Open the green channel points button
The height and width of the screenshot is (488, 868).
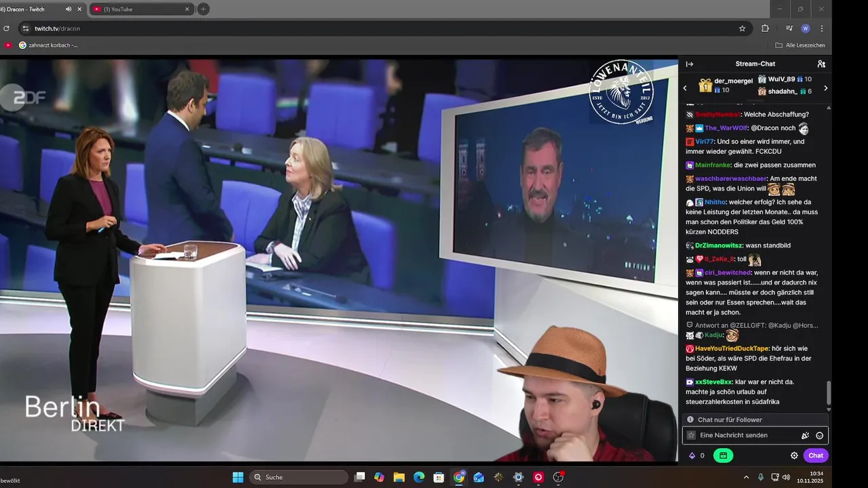point(723,455)
